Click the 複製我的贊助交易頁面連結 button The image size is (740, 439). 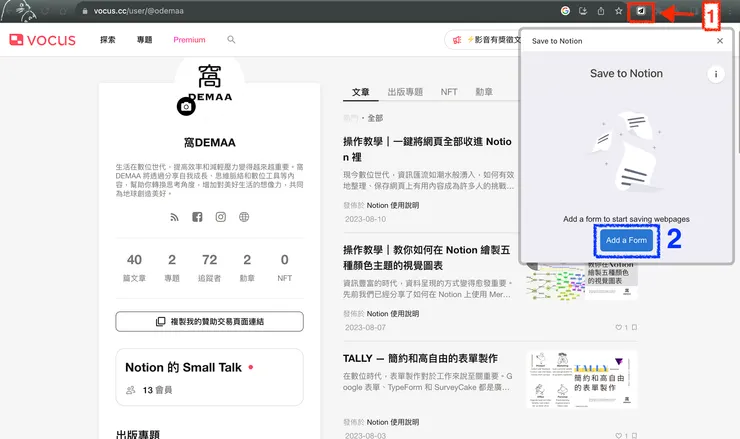(x=210, y=321)
